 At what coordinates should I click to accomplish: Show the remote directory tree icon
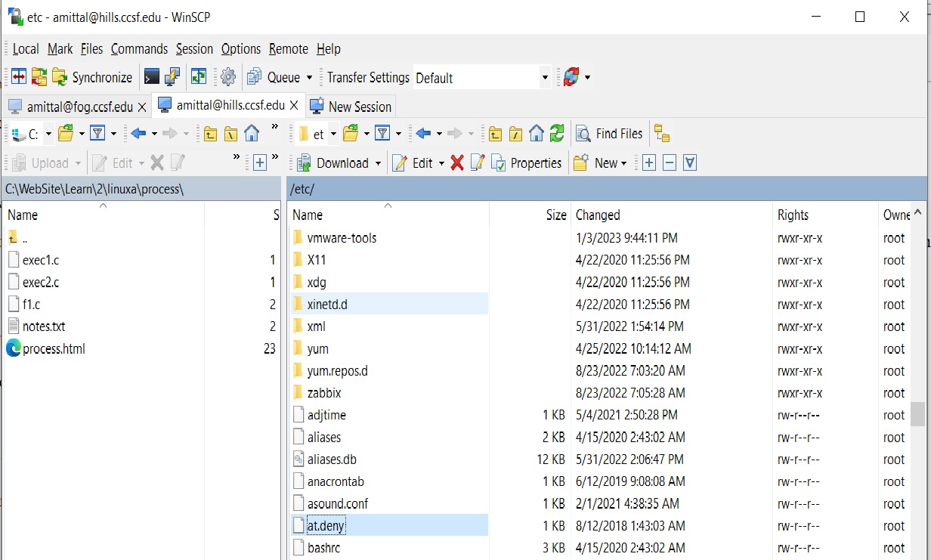[662, 134]
